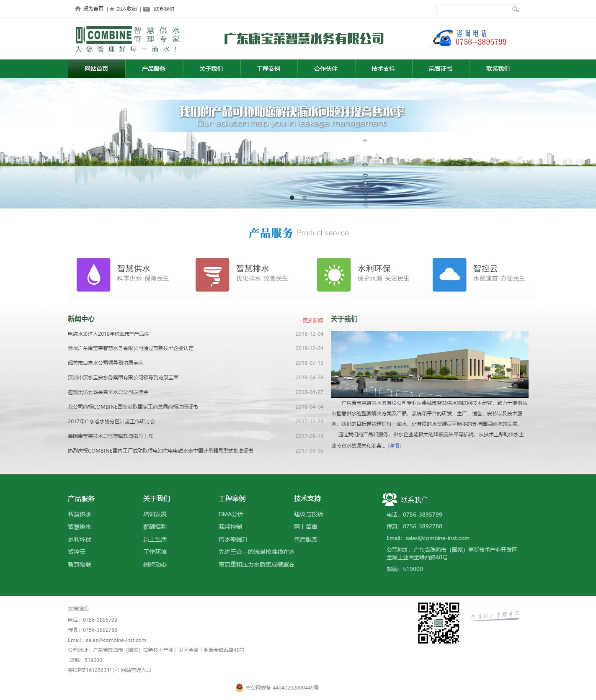Click the telephone icon near 咨询电话

point(443,38)
